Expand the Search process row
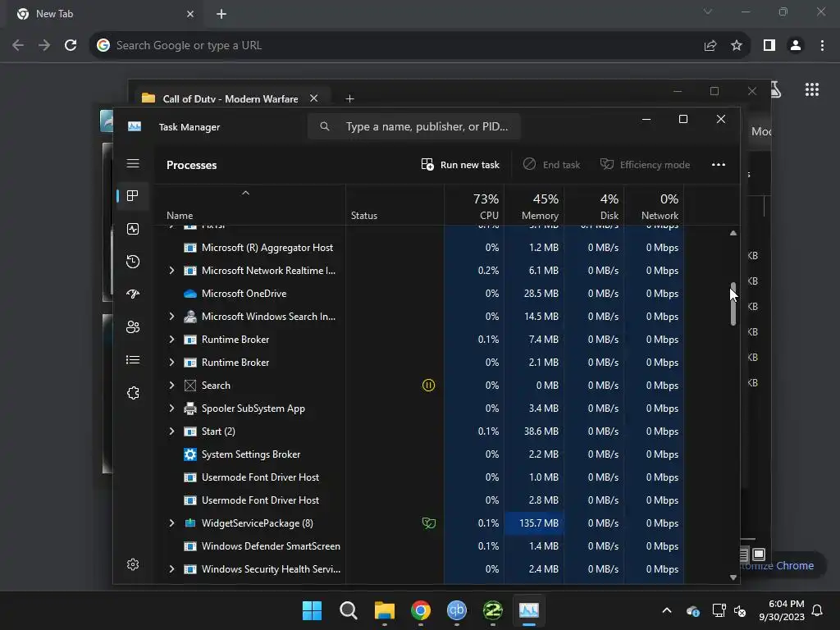 pyautogui.click(x=171, y=386)
